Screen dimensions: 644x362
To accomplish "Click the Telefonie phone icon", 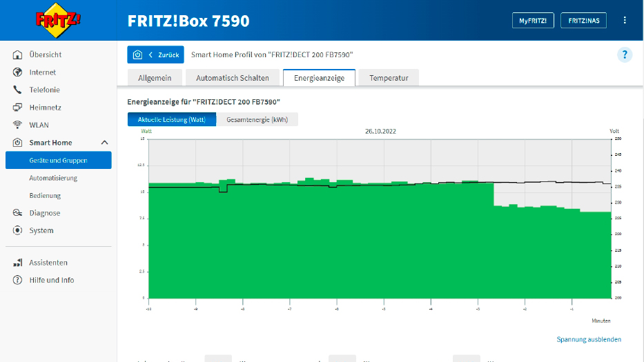I will [x=17, y=90].
